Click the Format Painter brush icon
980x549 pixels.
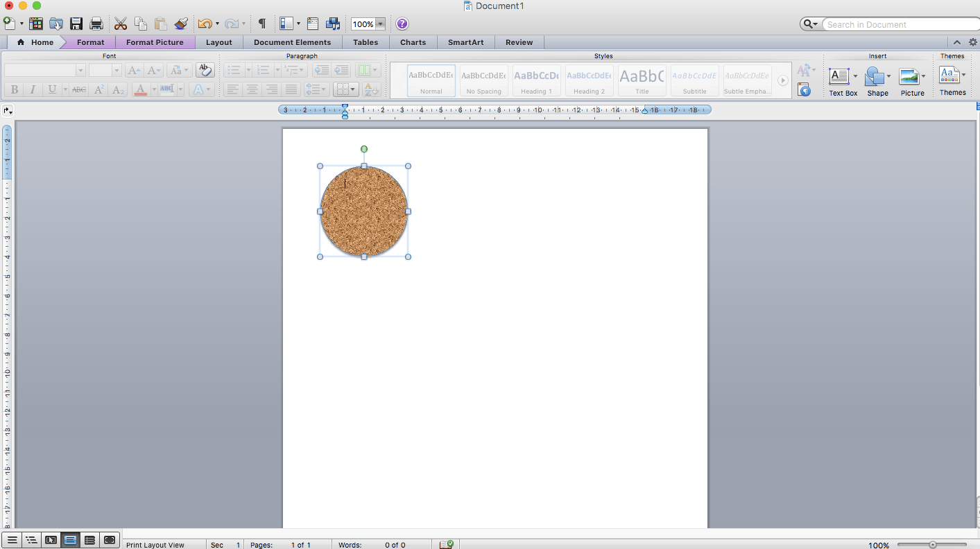pyautogui.click(x=181, y=24)
